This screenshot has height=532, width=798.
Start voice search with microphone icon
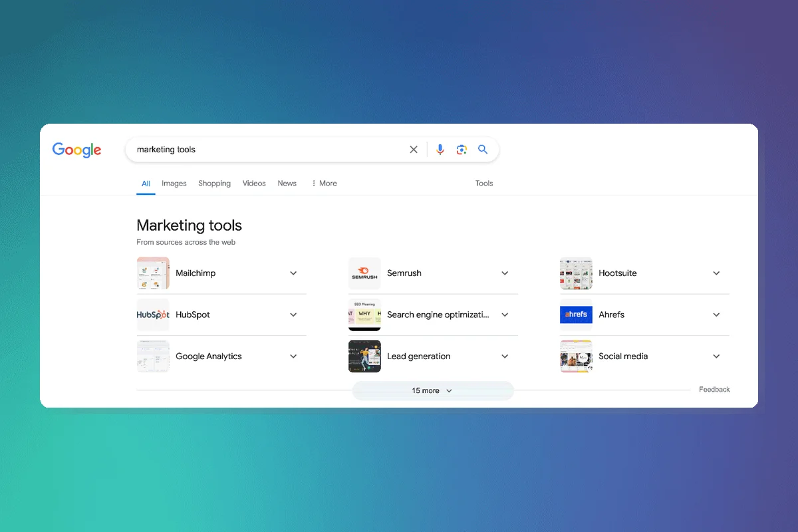coord(440,150)
